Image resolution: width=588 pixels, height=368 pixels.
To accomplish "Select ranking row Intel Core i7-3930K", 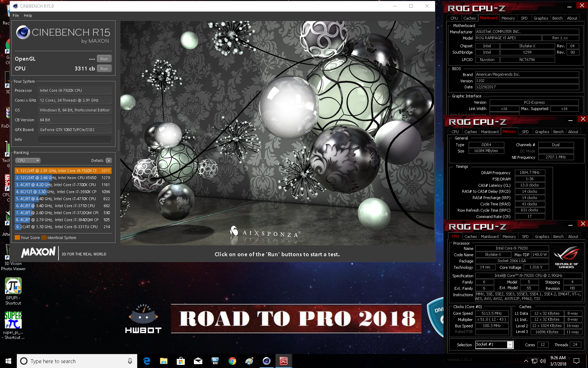I will (63, 192).
